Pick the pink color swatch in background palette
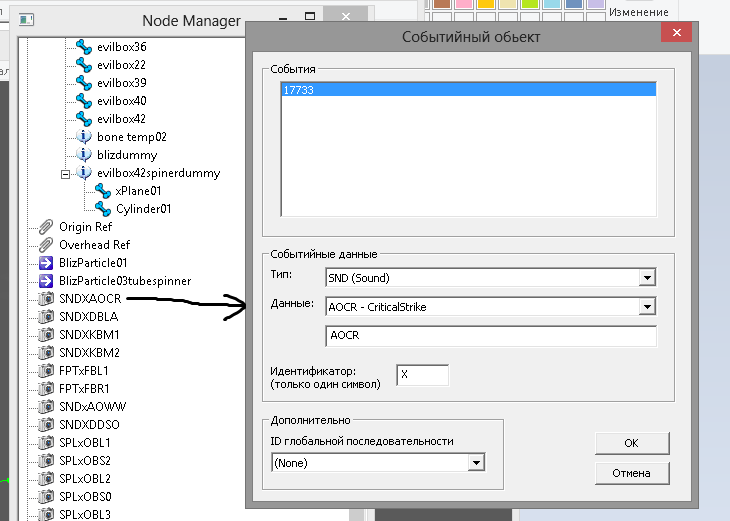 [x=464, y=4]
